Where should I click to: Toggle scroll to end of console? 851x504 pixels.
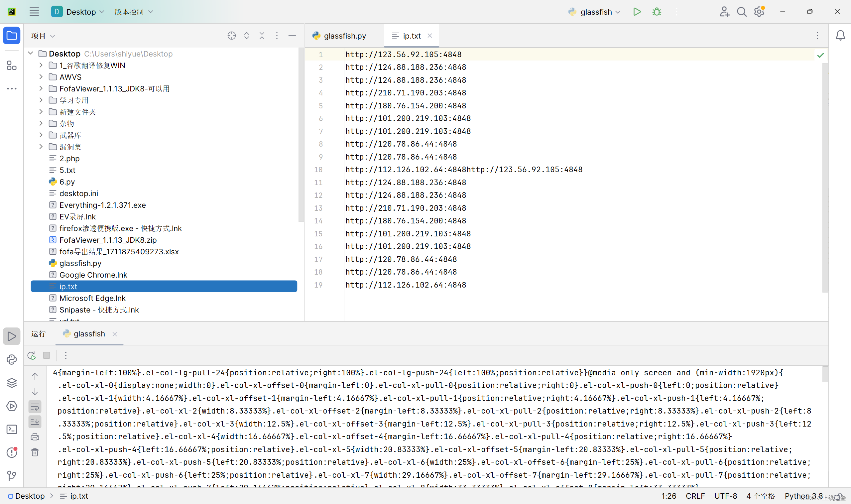(x=35, y=422)
